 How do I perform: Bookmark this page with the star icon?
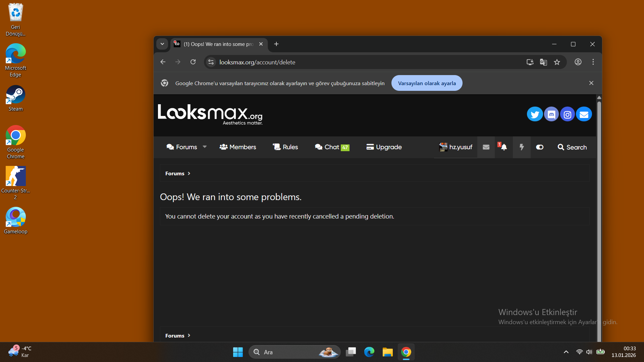point(557,62)
